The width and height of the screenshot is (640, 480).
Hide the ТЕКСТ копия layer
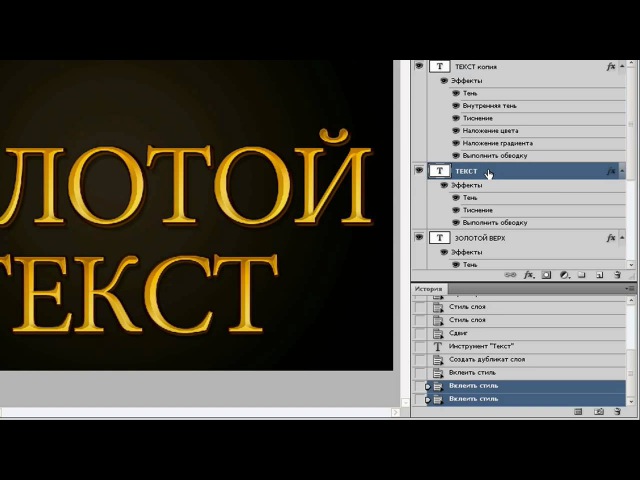(x=419, y=66)
